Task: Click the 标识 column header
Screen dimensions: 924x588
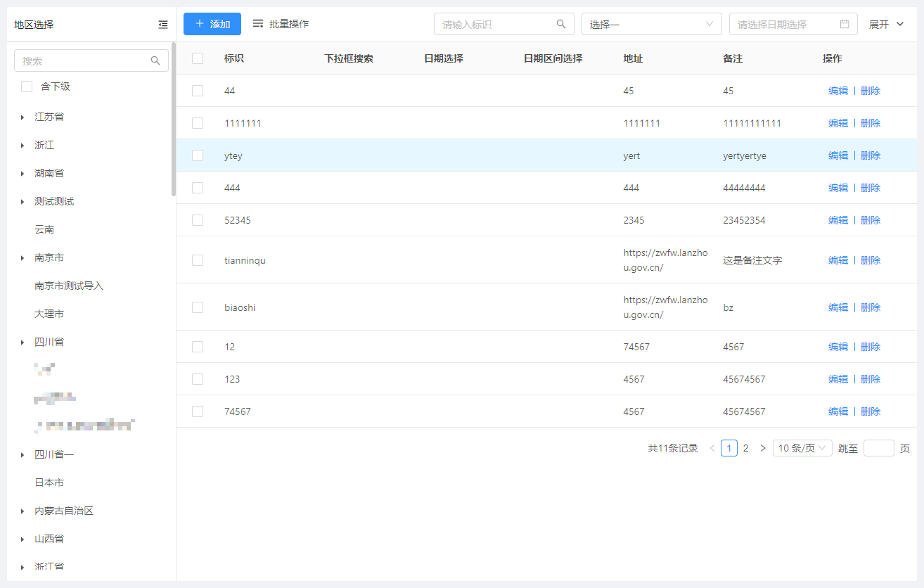Action: click(234, 58)
